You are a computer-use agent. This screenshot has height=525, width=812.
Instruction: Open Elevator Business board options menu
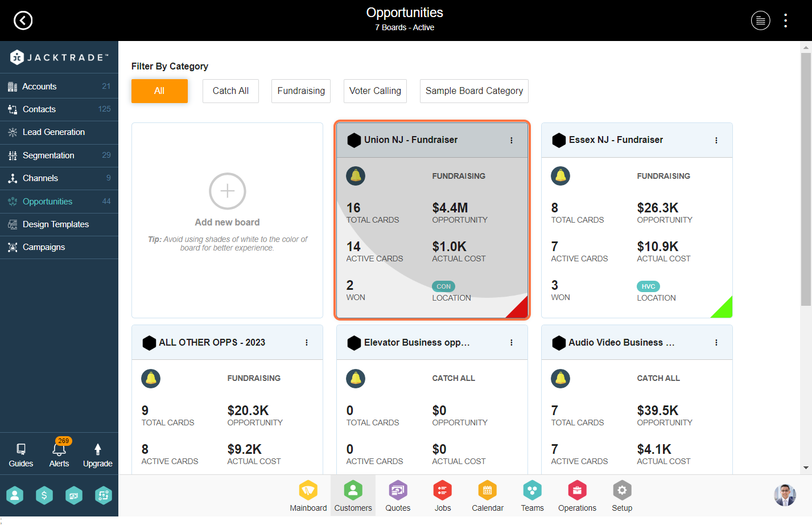(512, 343)
